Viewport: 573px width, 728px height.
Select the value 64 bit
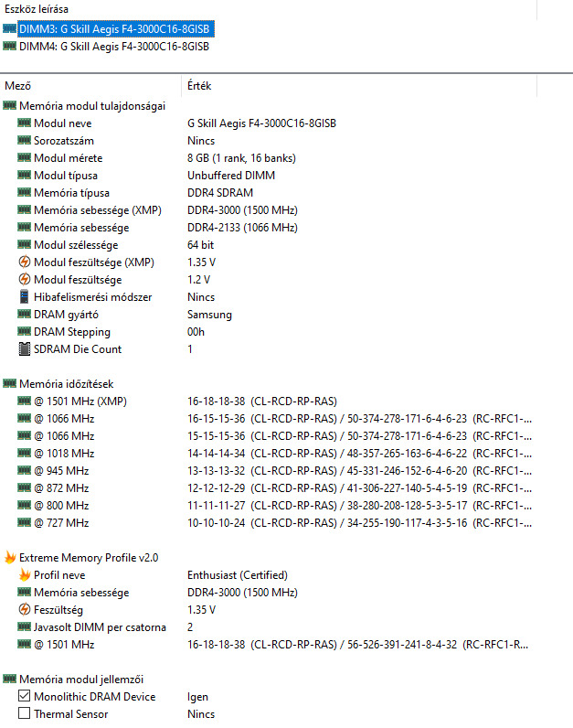coord(200,245)
